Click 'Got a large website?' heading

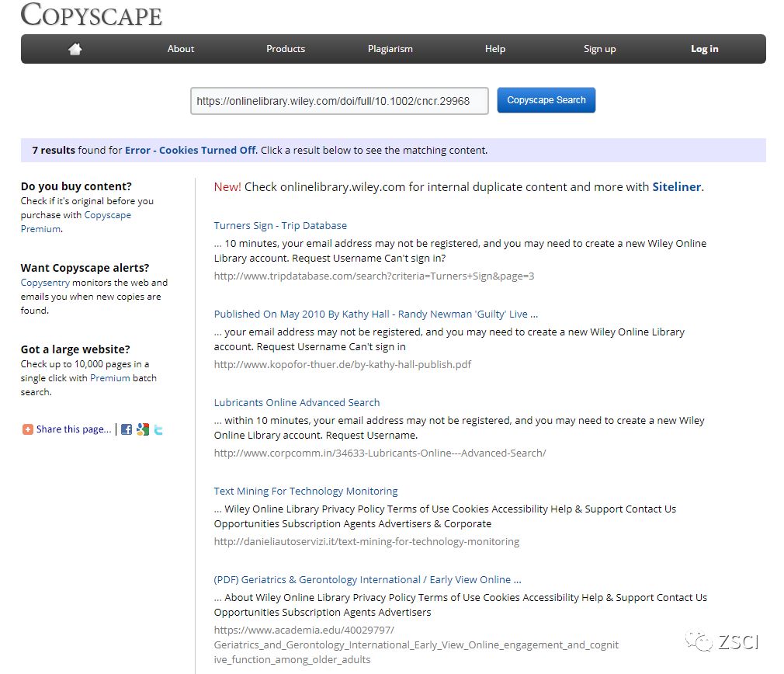click(x=75, y=349)
